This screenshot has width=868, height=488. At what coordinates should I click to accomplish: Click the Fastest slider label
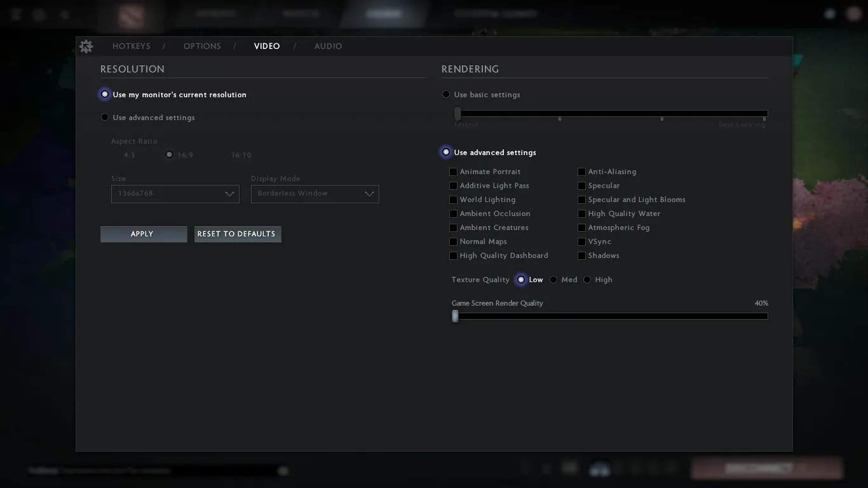pyautogui.click(x=466, y=125)
